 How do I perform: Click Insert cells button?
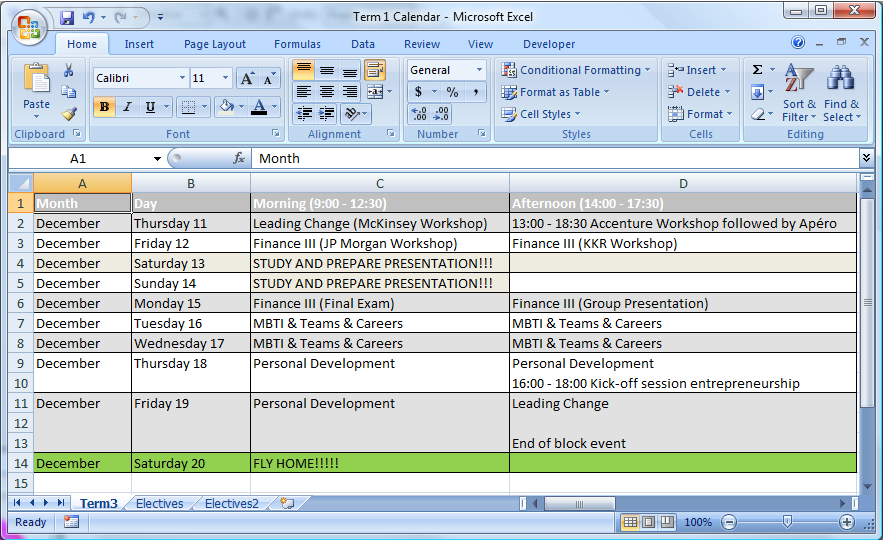pyautogui.click(x=697, y=70)
